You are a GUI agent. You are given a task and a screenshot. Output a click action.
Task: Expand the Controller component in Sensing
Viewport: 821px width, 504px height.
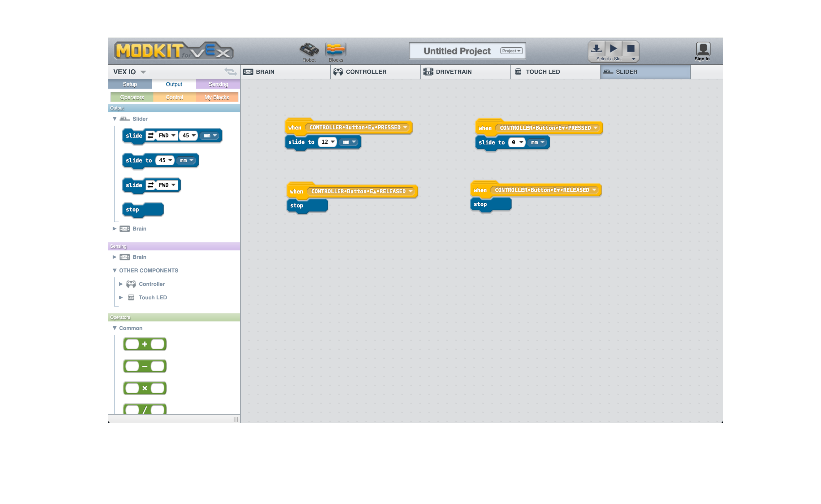(121, 284)
